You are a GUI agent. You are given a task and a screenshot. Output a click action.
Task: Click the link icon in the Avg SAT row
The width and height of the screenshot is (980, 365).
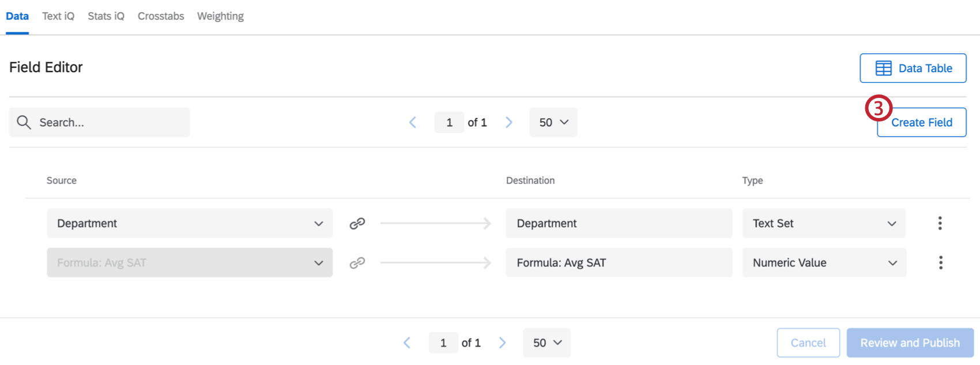(357, 263)
